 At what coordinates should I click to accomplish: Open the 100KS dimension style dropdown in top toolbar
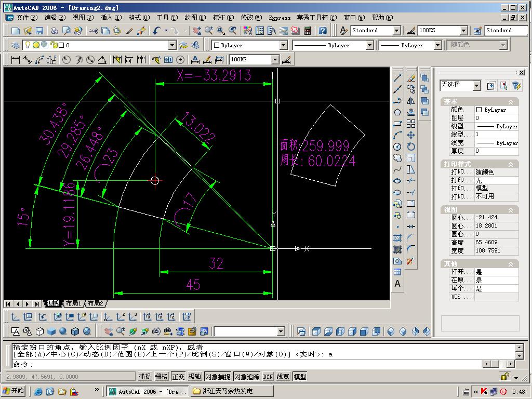click(x=464, y=31)
